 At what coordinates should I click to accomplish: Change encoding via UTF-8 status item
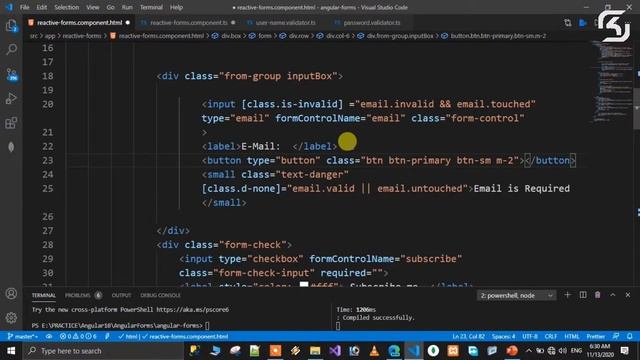[530, 337]
